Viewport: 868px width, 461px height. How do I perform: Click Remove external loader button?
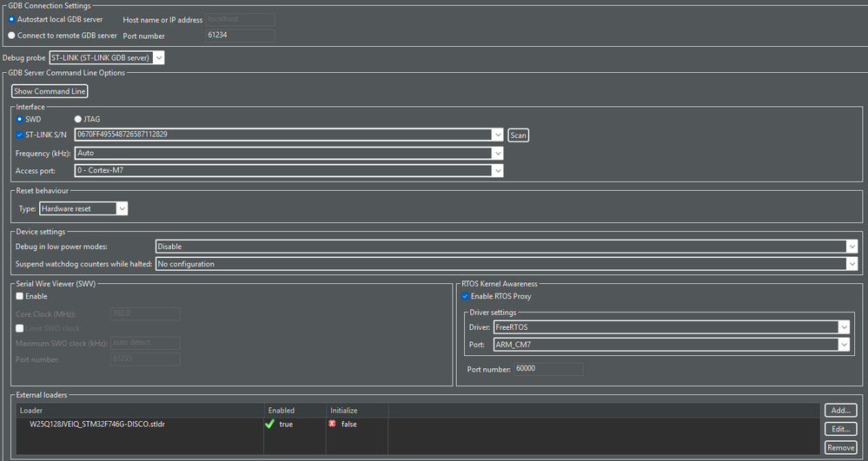click(x=841, y=448)
